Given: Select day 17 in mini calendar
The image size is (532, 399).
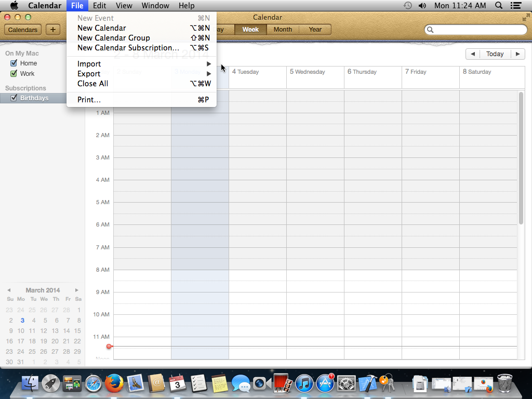Looking at the screenshot, I should coord(21,341).
